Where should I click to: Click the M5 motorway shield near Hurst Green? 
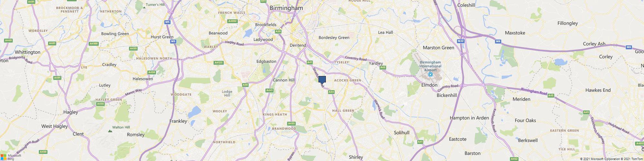point(173,42)
